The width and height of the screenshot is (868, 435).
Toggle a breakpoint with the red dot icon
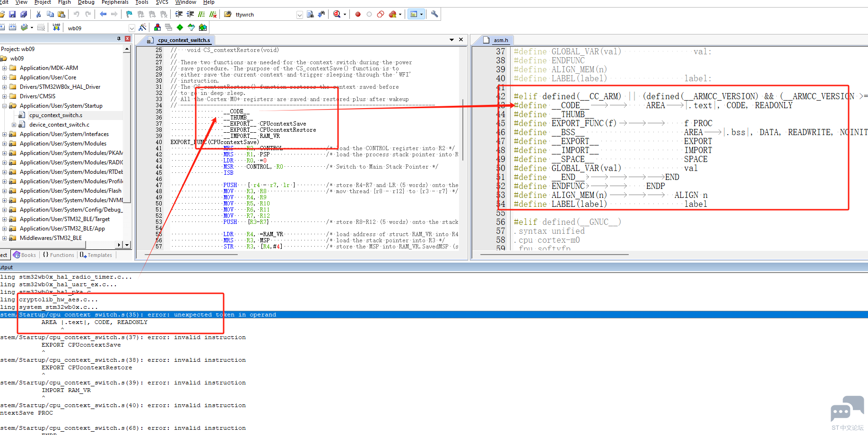(x=358, y=14)
